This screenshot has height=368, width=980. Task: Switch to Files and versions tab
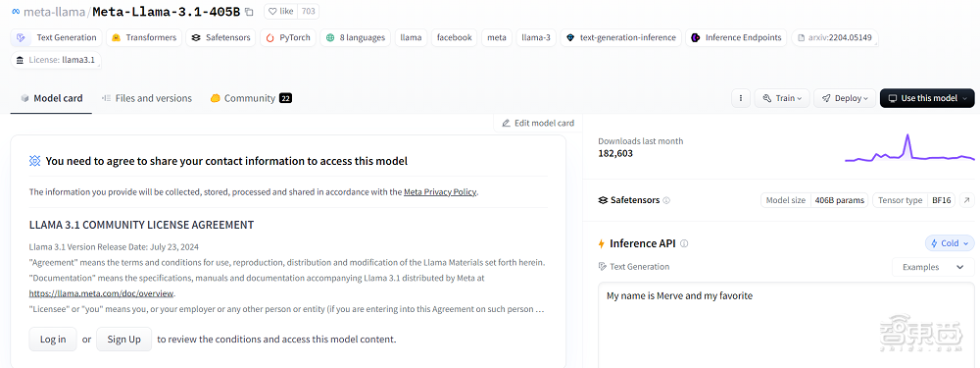pyautogui.click(x=147, y=98)
